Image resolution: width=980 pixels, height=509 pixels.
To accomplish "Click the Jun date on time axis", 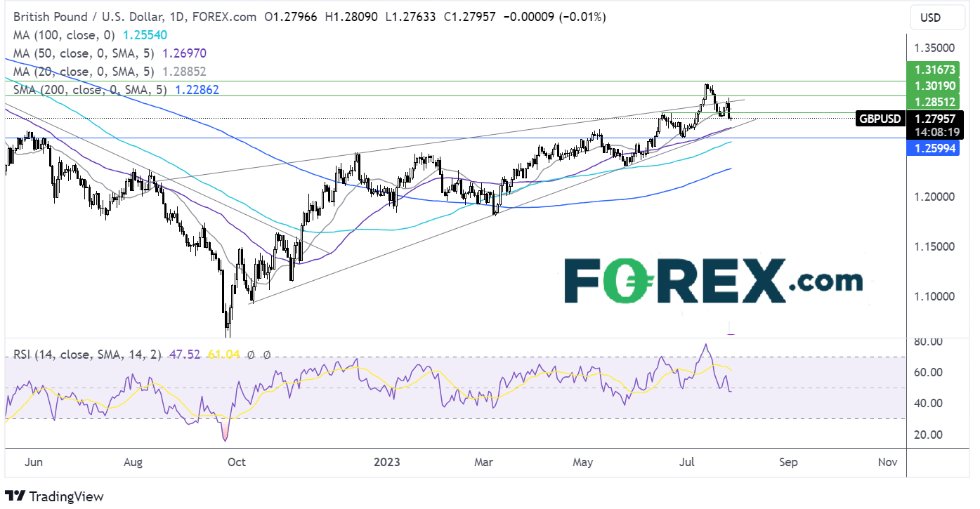I will click(x=33, y=462).
